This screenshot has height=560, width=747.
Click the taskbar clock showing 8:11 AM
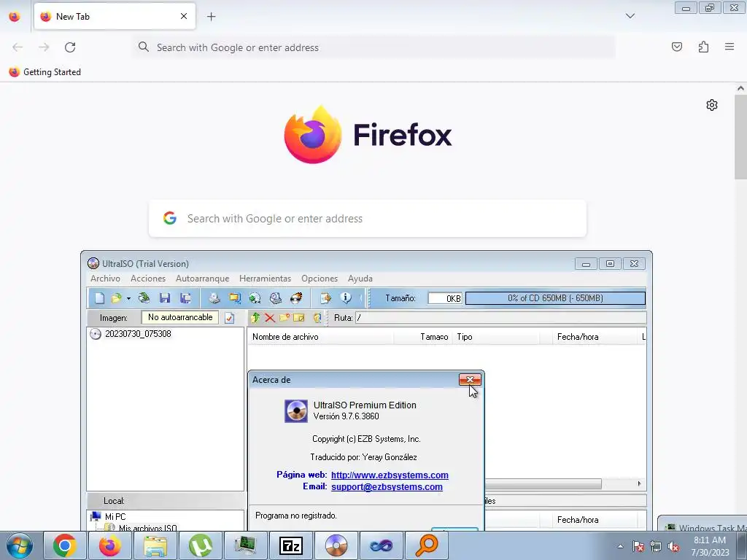(x=710, y=546)
